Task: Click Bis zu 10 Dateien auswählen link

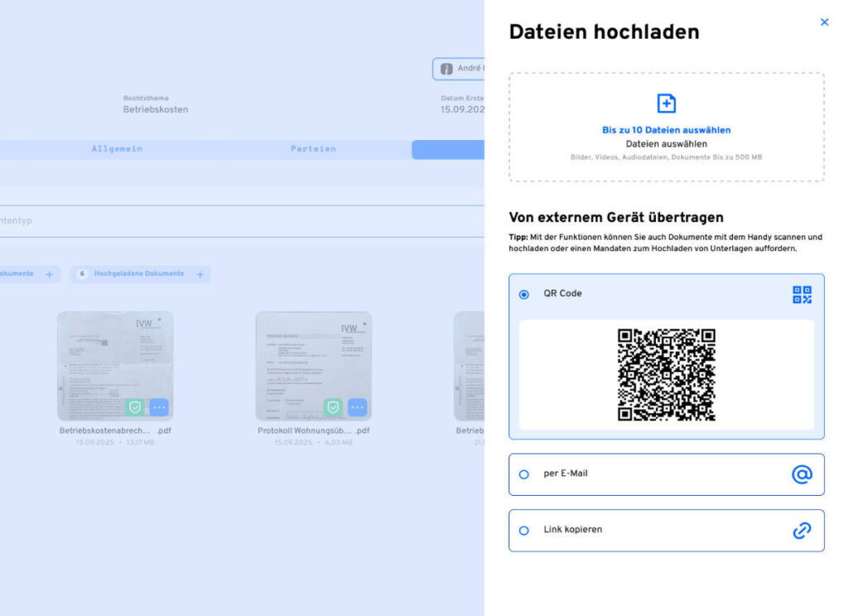Action: pyautogui.click(x=666, y=130)
